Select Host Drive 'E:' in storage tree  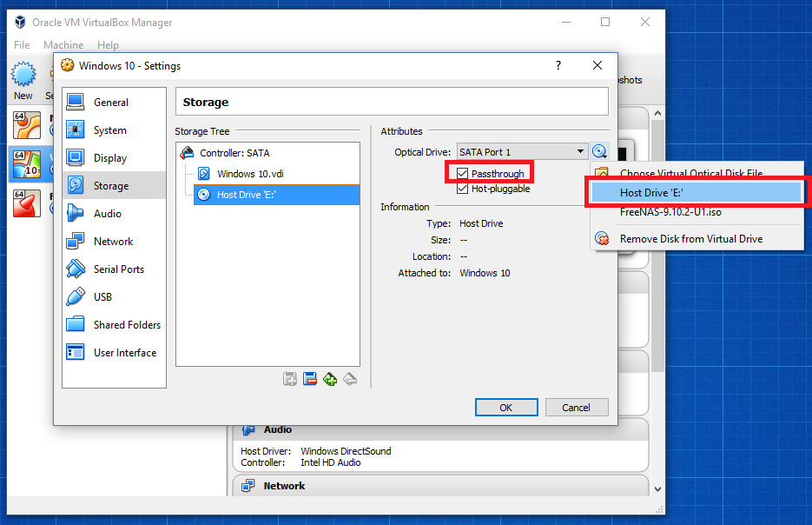pyautogui.click(x=276, y=195)
